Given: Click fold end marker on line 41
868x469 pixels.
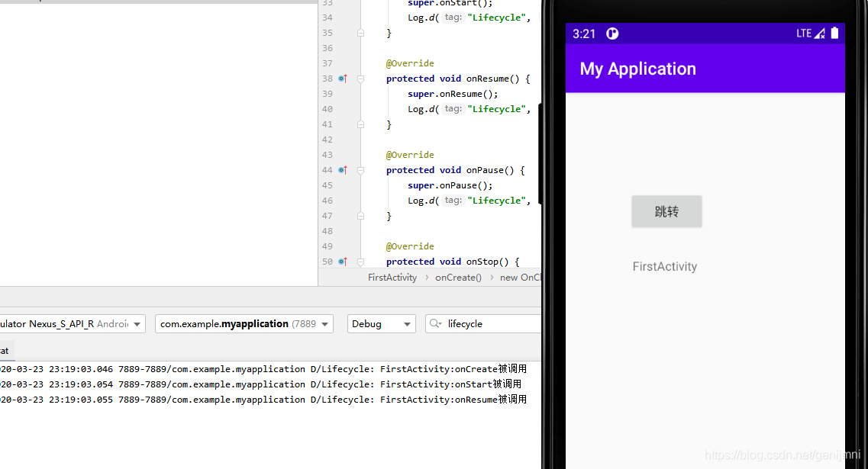Looking at the screenshot, I should pos(360,124).
